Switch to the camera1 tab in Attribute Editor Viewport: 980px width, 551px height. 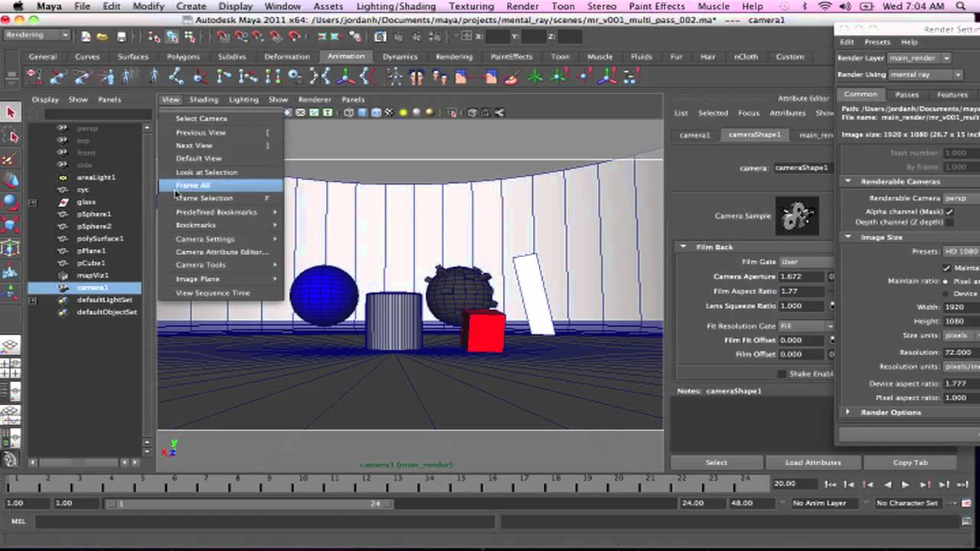(695, 135)
